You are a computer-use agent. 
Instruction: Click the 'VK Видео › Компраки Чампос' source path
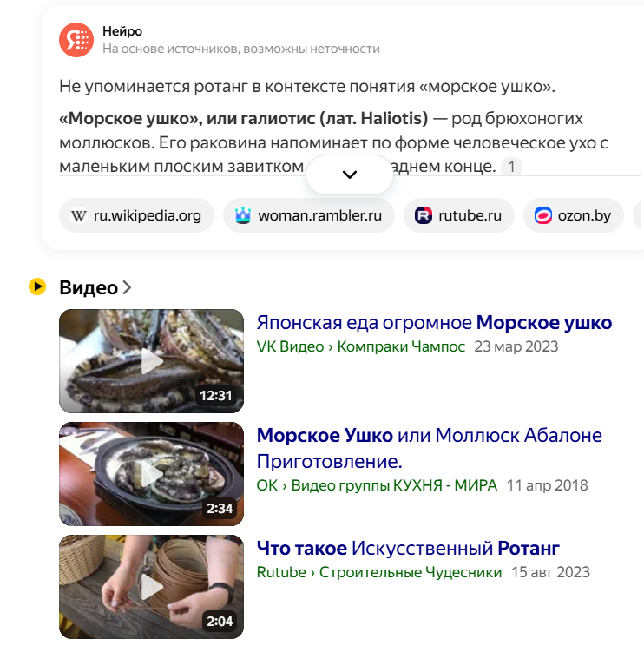[x=360, y=346]
